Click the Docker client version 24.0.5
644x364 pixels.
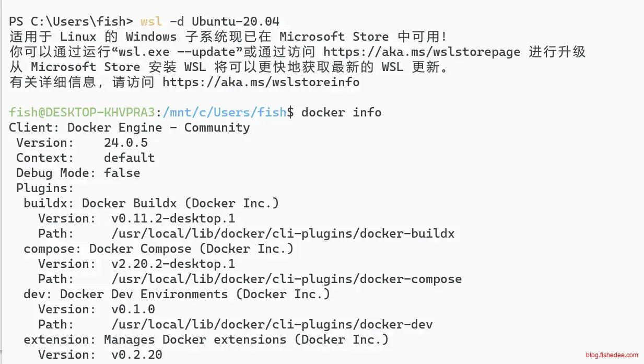coord(125,143)
